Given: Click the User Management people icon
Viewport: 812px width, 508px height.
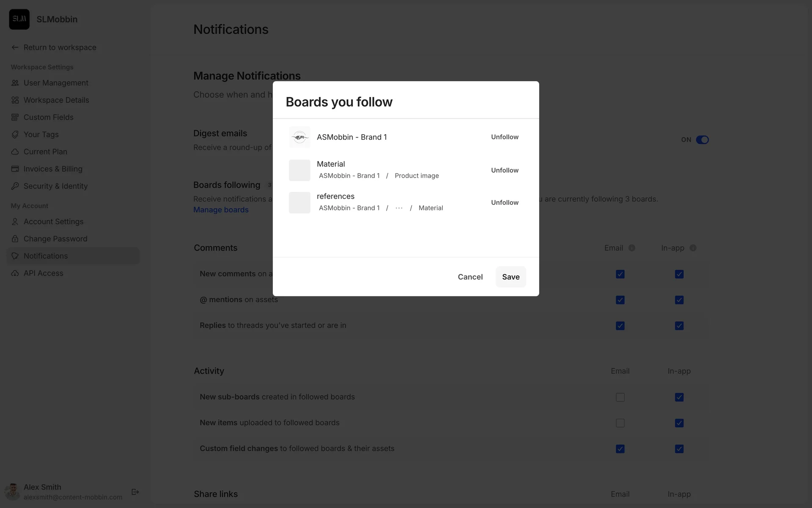Looking at the screenshot, I should pos(15,83).
